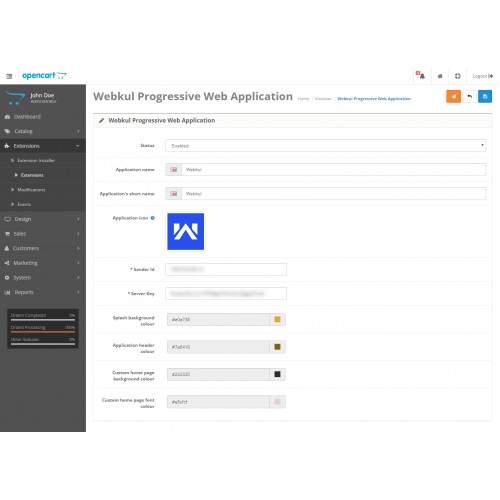The height and width of the screenshot is (500, 500).
Task: Click language flag beside Application name
Action: click(x=174, y=170)
